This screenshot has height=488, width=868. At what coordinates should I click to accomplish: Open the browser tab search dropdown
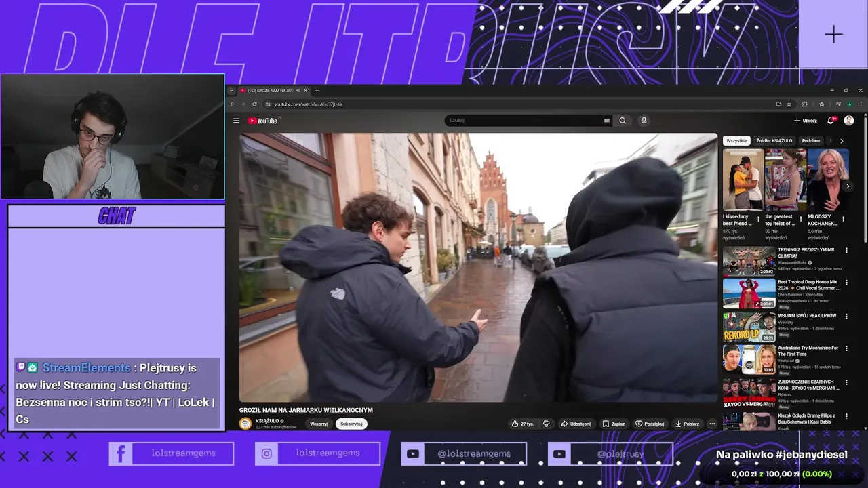point(231,91)
